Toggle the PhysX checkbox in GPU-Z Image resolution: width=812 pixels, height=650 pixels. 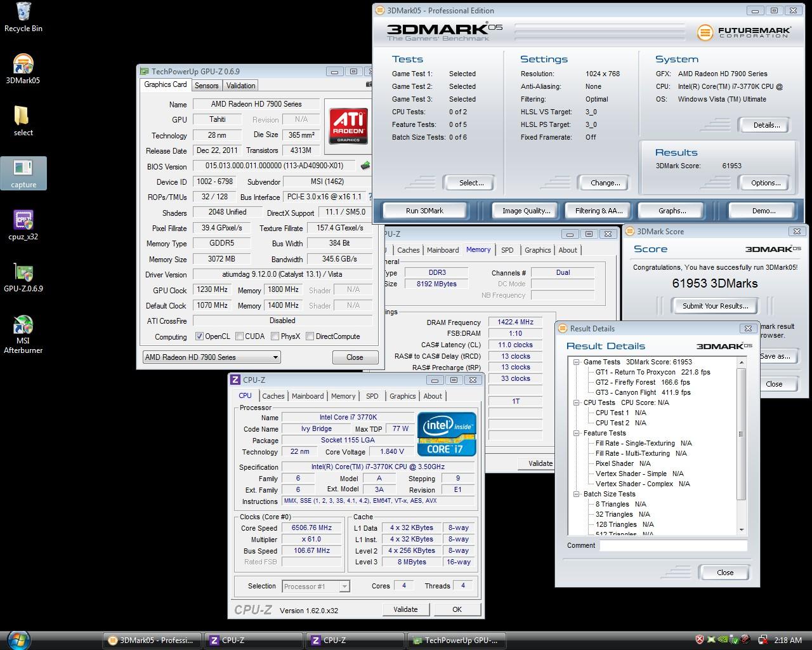coord(275,336)
